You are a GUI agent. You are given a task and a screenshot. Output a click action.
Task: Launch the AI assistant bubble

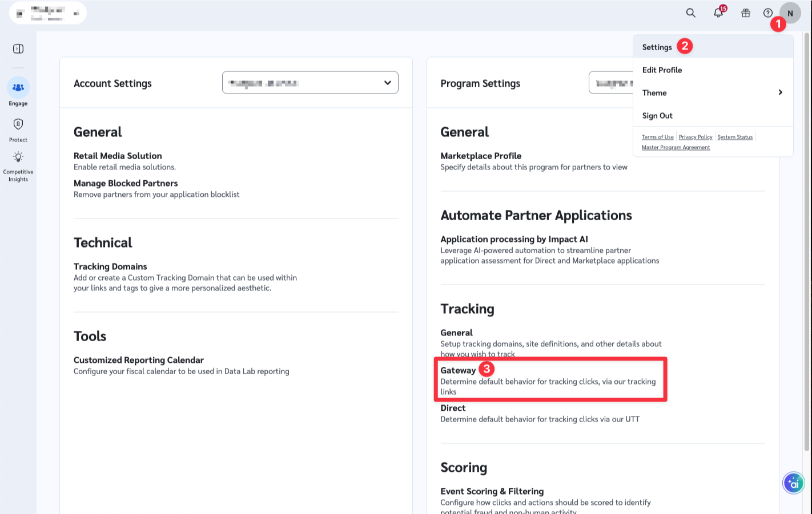[793, 483]
